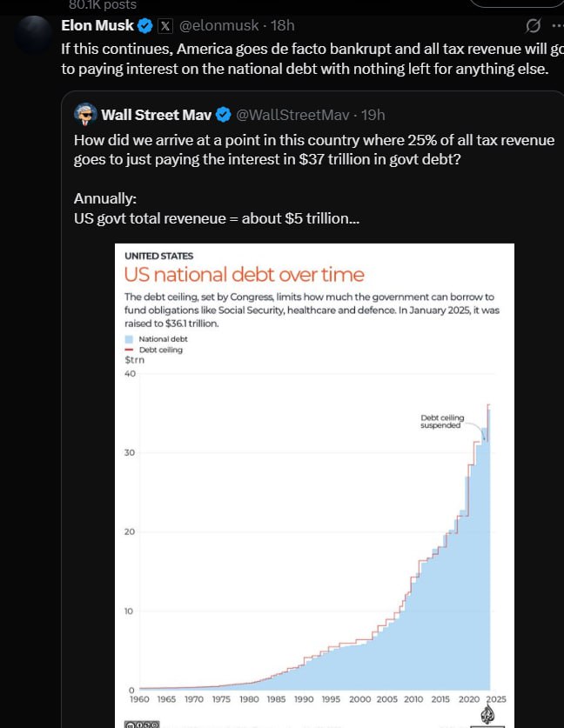Click Elon Musk's profile avatar
Screen dimensions: 564x728
coord(32,33)
